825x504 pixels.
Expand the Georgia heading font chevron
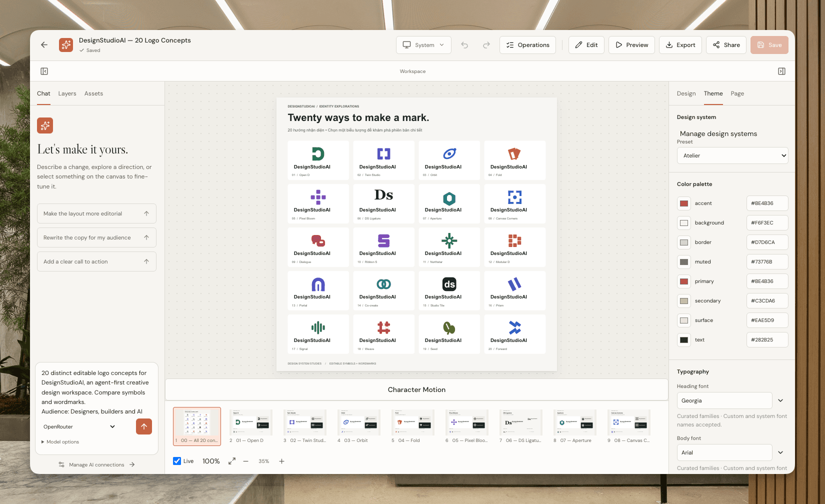(780, 400)
